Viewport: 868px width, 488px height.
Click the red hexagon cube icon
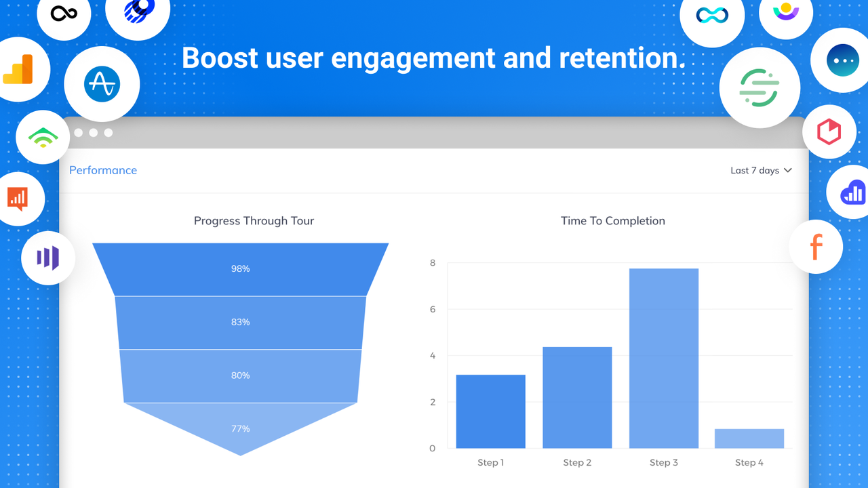pyautogui.click(x=829, y=131)
